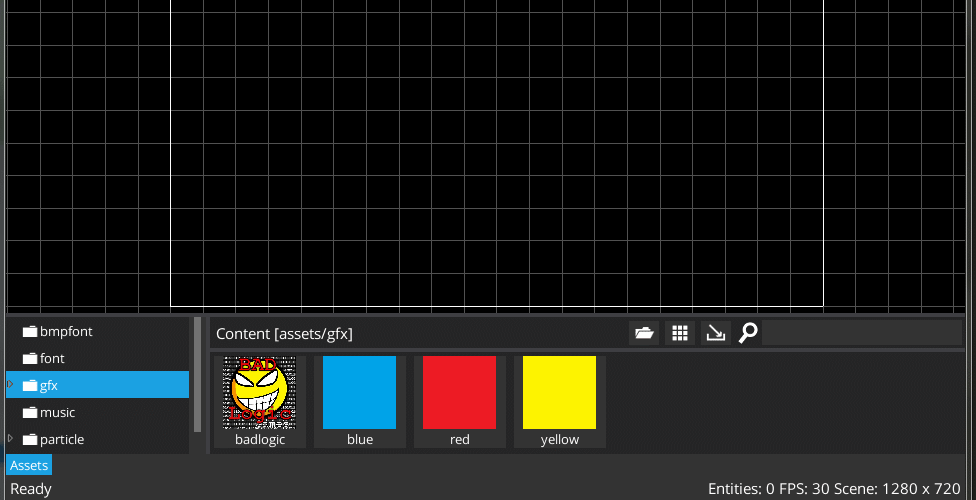The width and height of the screenshot is (976, 500).
Task: Select the gfx folder in assets tree
Action: click(x=50, y=385)
